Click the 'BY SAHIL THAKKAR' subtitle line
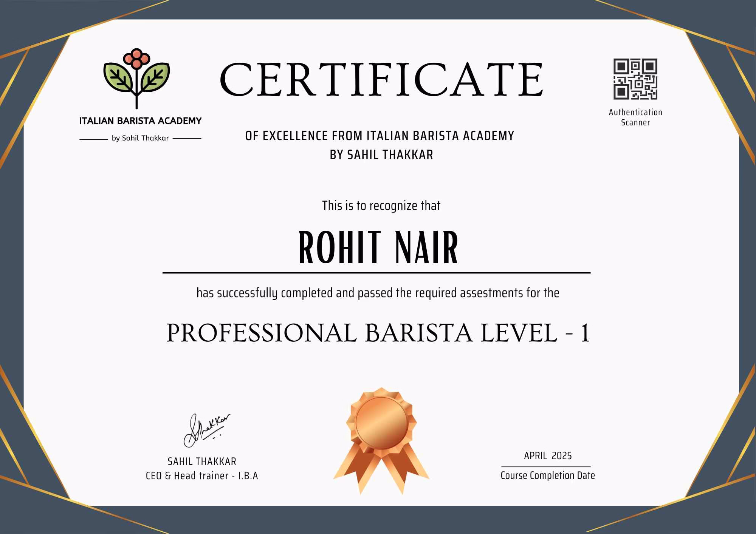The height and width of the screenshot is (534, 756). (381, 155)
